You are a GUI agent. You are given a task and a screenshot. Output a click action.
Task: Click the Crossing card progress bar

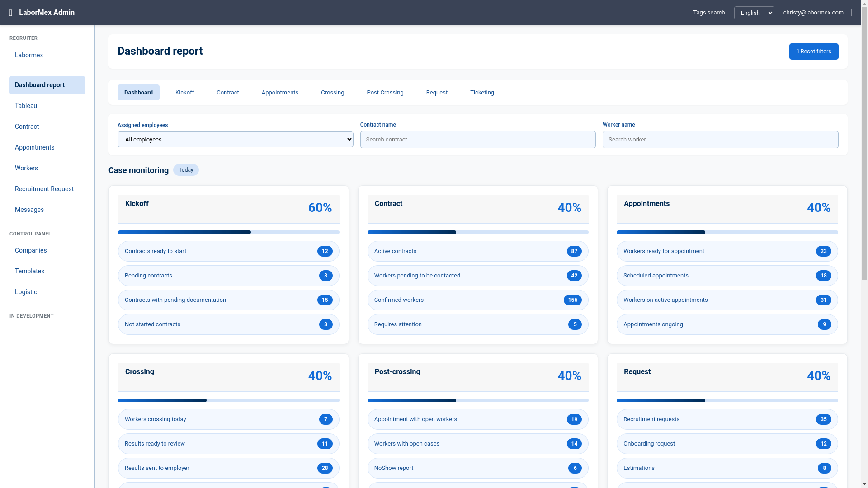[x=228, y=400]
